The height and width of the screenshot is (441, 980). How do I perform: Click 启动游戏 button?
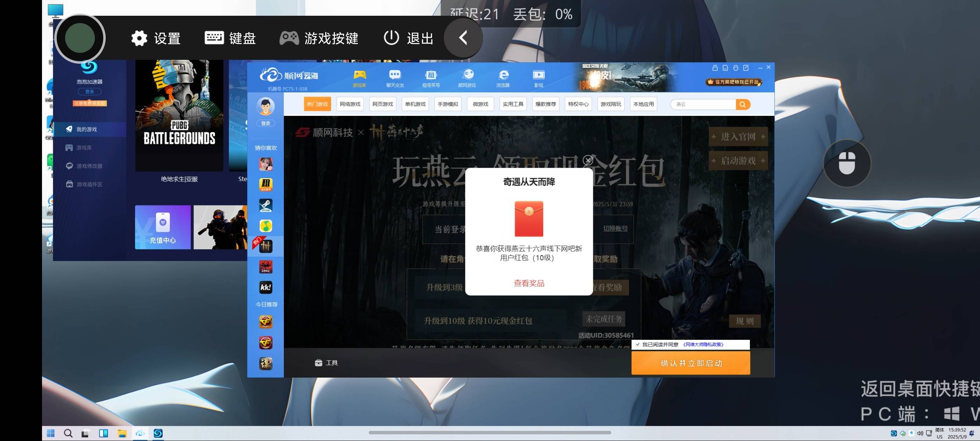(738, 161)
